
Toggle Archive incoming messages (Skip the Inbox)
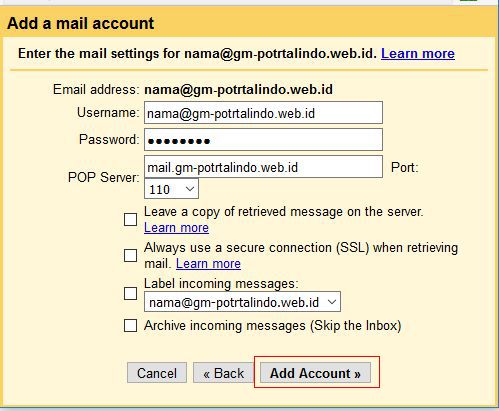point(130,326)
